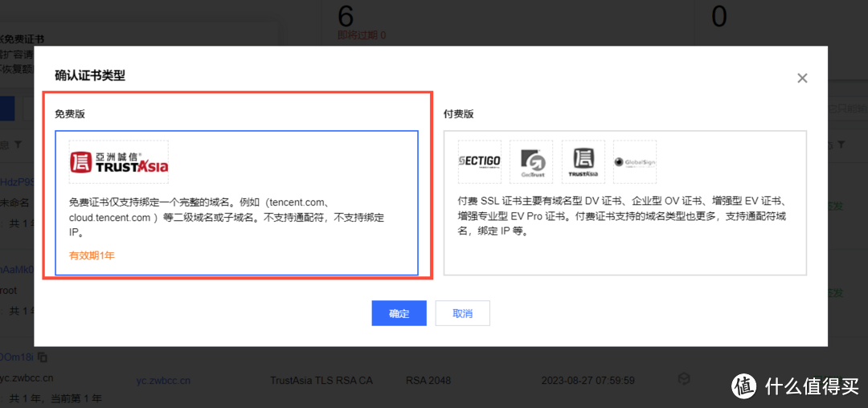Click the GeoTrust brand logo
The height and width of the screenshot is (408, 868).
531,161
